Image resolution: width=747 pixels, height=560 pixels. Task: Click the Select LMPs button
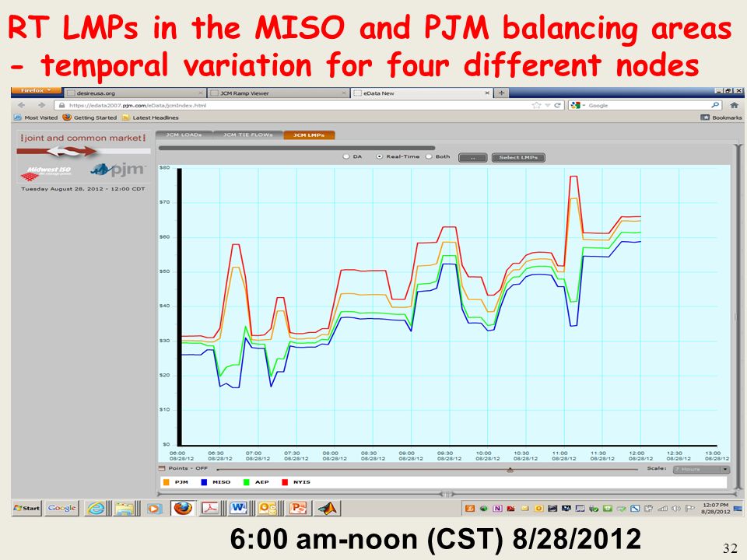pyautogui.click(x=518, y=158)
